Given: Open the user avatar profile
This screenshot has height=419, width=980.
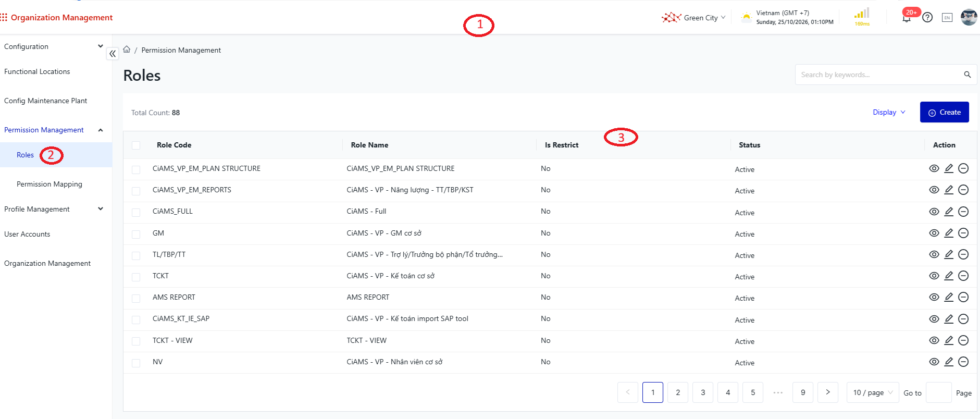Looking at the screenshot, I should pos(969,17).
